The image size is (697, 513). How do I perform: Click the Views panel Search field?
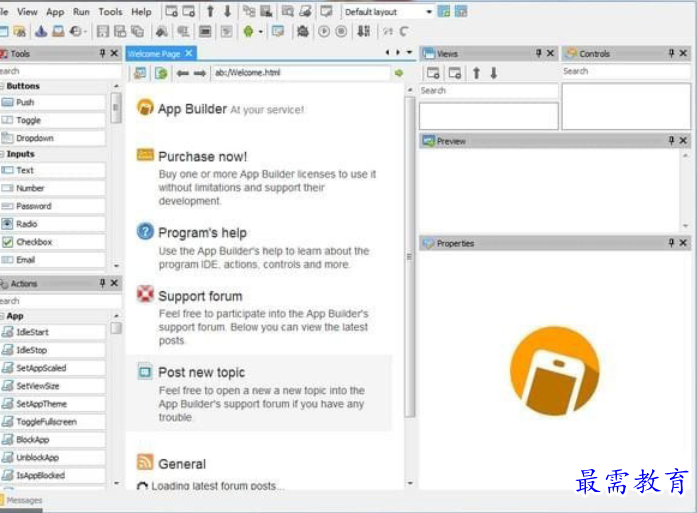(x=489, y=91)
